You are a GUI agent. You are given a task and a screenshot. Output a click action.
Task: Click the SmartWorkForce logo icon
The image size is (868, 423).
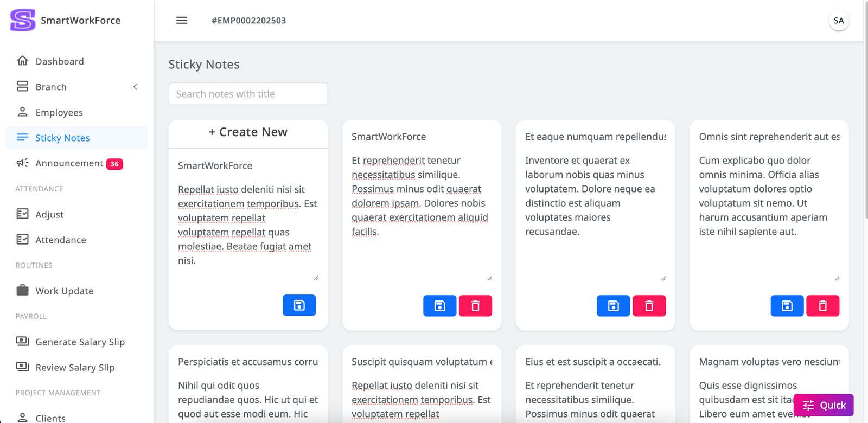23,21
